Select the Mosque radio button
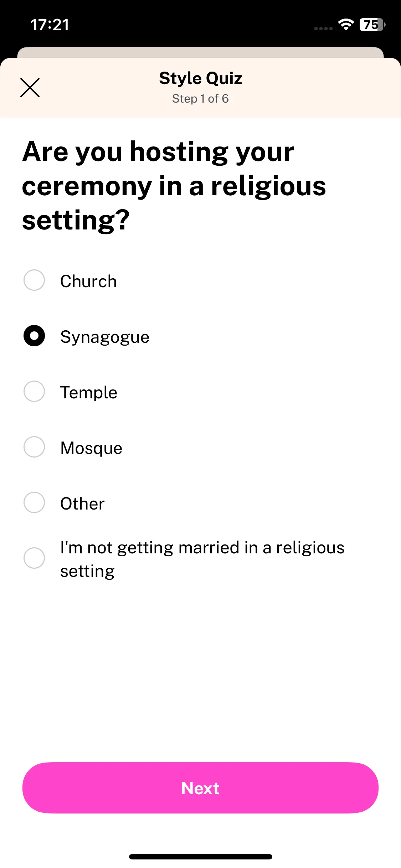The image size is (401, 868). pos(34,447)
